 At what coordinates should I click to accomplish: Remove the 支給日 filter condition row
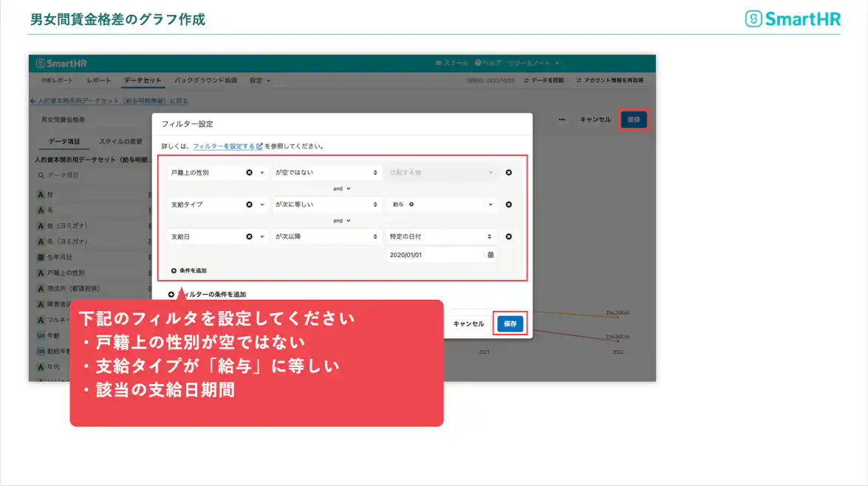[509, 236]
